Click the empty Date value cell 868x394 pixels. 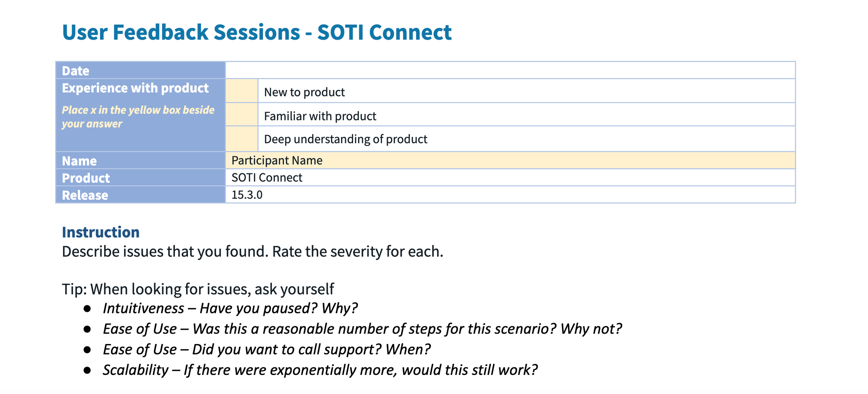510,70
